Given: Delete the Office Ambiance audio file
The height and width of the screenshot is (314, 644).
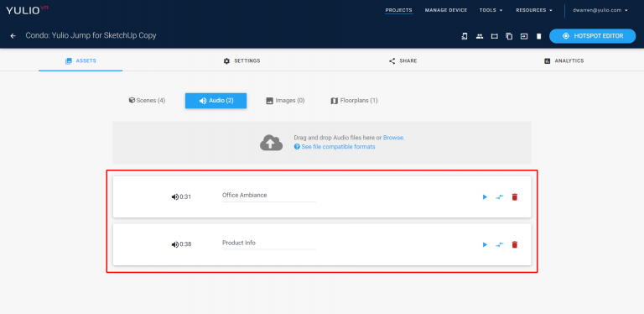Looking at the screenshot, I should click(x=515, y=197).
